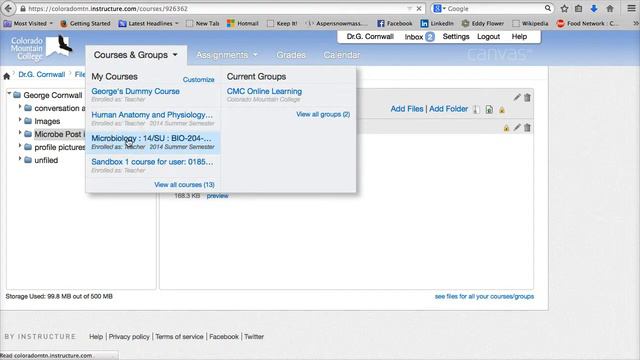This screenshot has width=640, height=360.
Task: Open the bookmarks list clipboard icon
Action: click(579, 9)
